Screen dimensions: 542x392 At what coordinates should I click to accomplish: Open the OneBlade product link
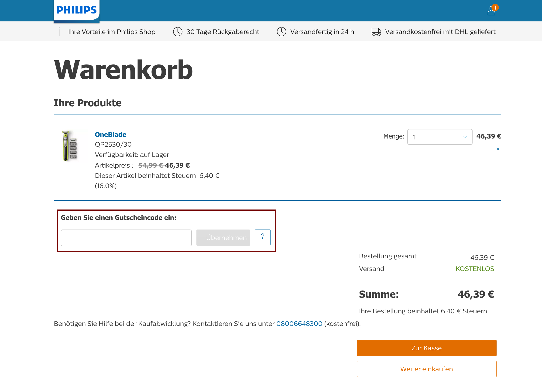point(110,134)
